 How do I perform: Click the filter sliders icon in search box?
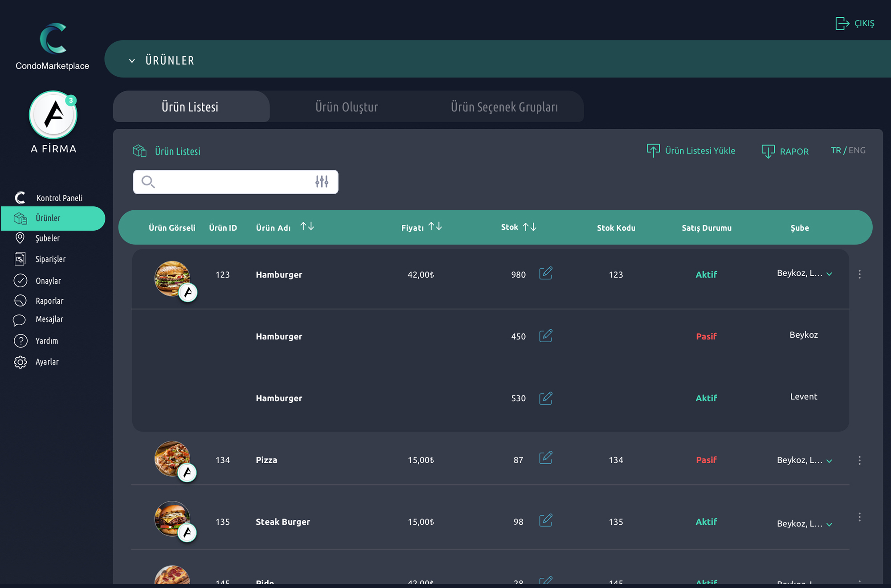[x=322, y=181]
